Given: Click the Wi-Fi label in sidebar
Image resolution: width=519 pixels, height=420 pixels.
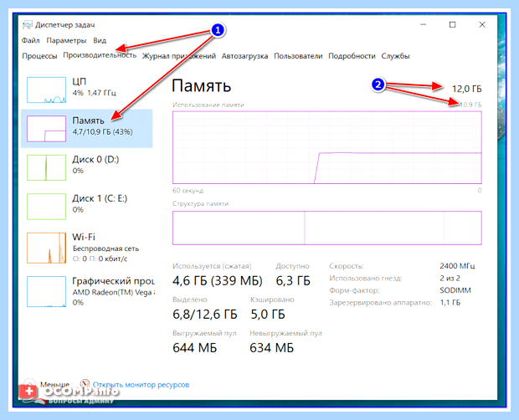Looking at the screenshot, I should 84,237.
